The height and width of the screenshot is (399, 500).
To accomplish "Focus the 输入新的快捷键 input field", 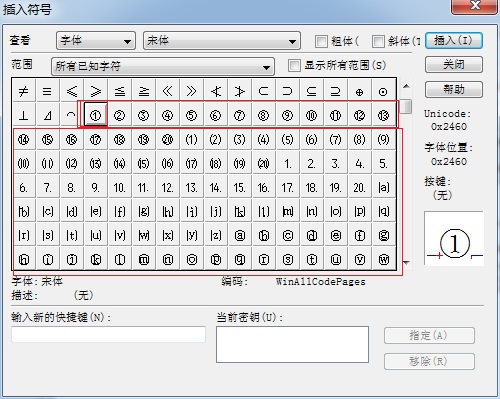I will coord(108,334).
